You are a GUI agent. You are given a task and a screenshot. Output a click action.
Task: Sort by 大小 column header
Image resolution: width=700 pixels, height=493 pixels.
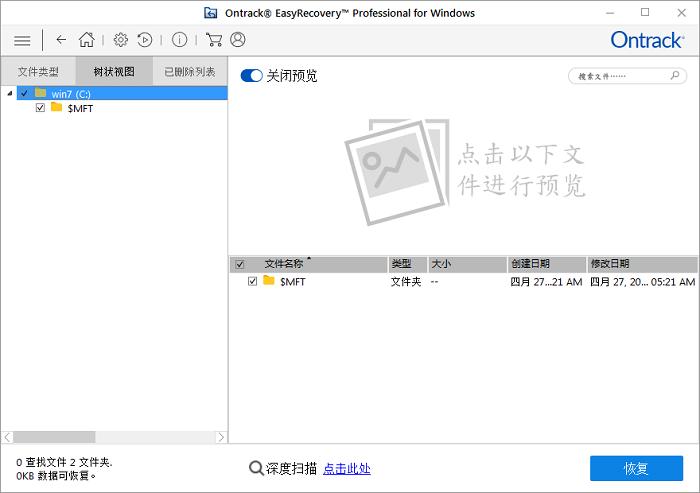pyautogui.click(x=467, y=264)
